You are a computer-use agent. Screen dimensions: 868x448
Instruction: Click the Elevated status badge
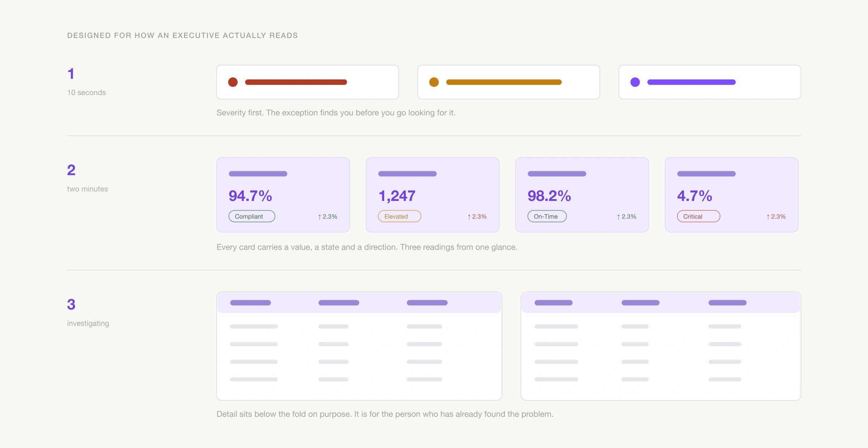pyautogui.click(x=400, y=216)
